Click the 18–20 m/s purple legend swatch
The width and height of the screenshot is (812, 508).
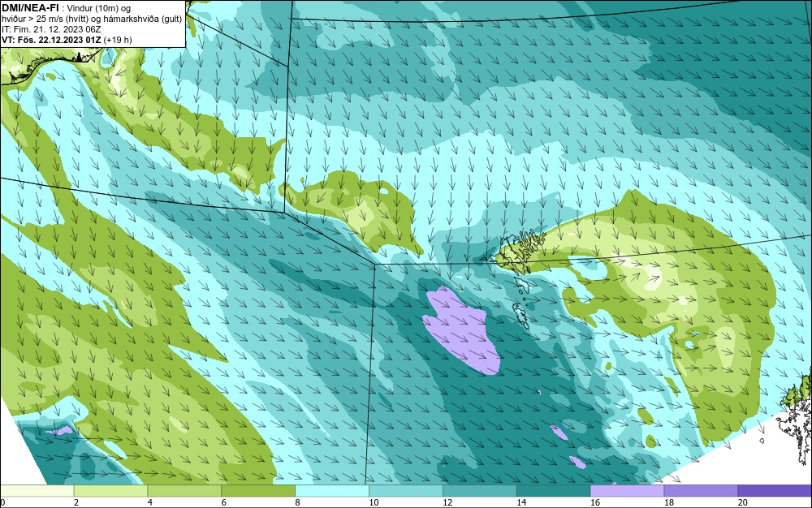[701, 490]
